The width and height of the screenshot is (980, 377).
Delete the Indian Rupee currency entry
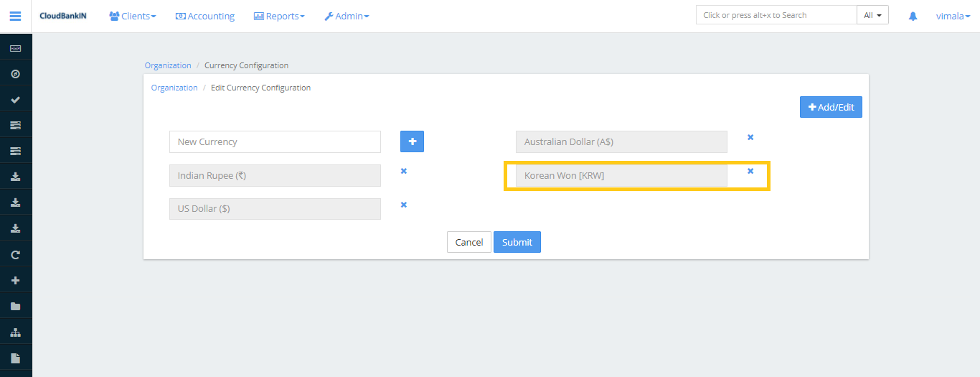(x=403, y=171)
